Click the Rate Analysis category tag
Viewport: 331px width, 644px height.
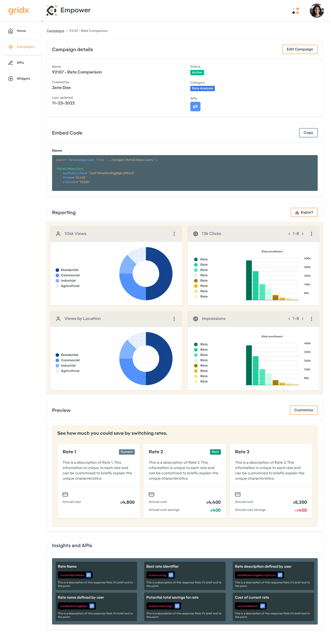[202, 88]
